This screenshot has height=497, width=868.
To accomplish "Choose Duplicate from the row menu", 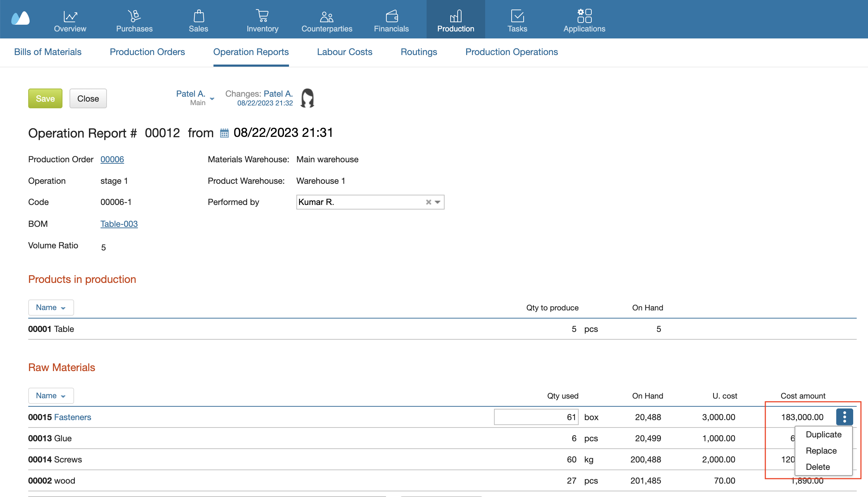I will click(824, 435).
